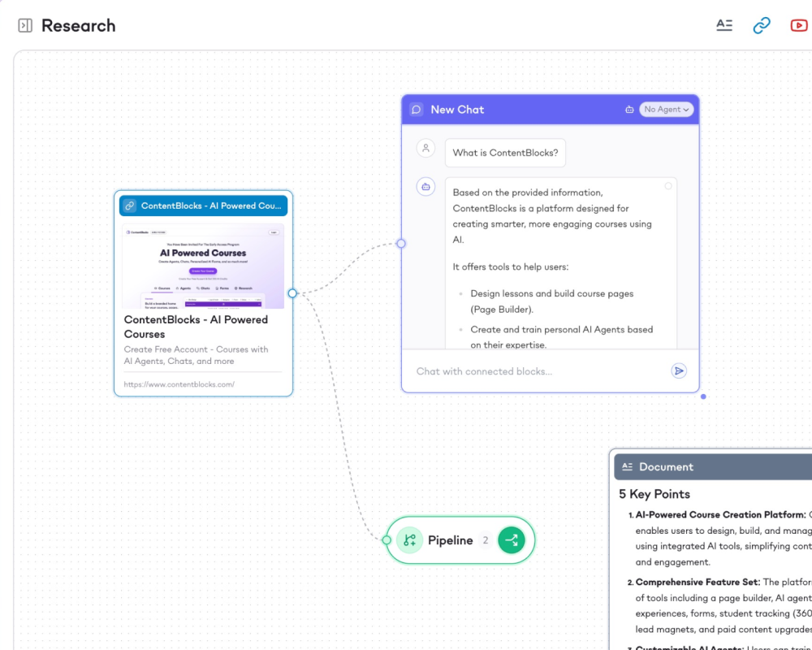Click the chat block resize handle dot
812x650 pixels.
703,396
